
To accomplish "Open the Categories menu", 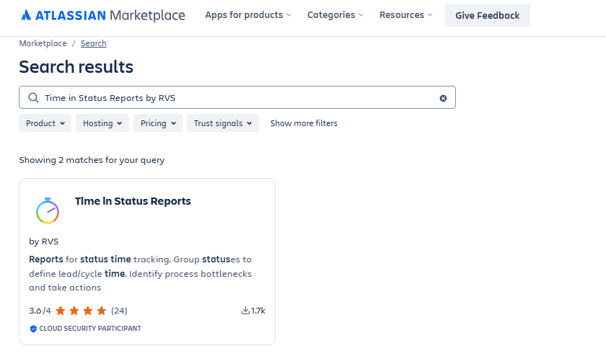I will 335,15.
